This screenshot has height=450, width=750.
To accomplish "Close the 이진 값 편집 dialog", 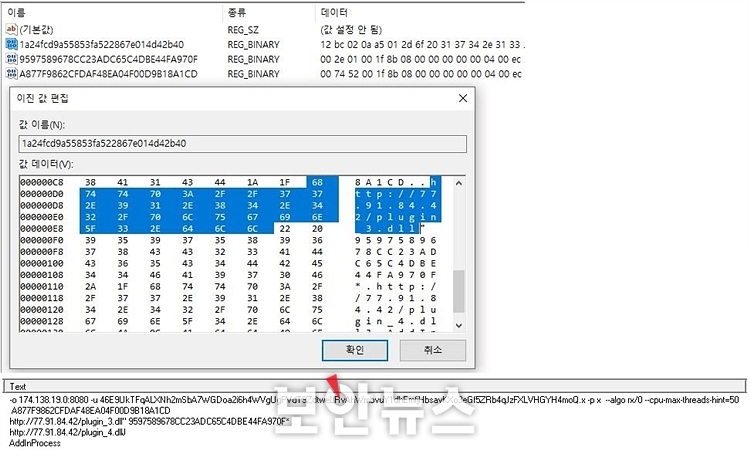I will 461,98.
